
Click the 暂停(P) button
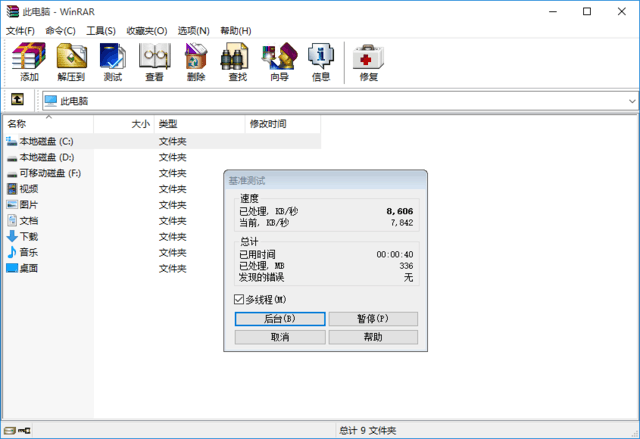[373, 319]
